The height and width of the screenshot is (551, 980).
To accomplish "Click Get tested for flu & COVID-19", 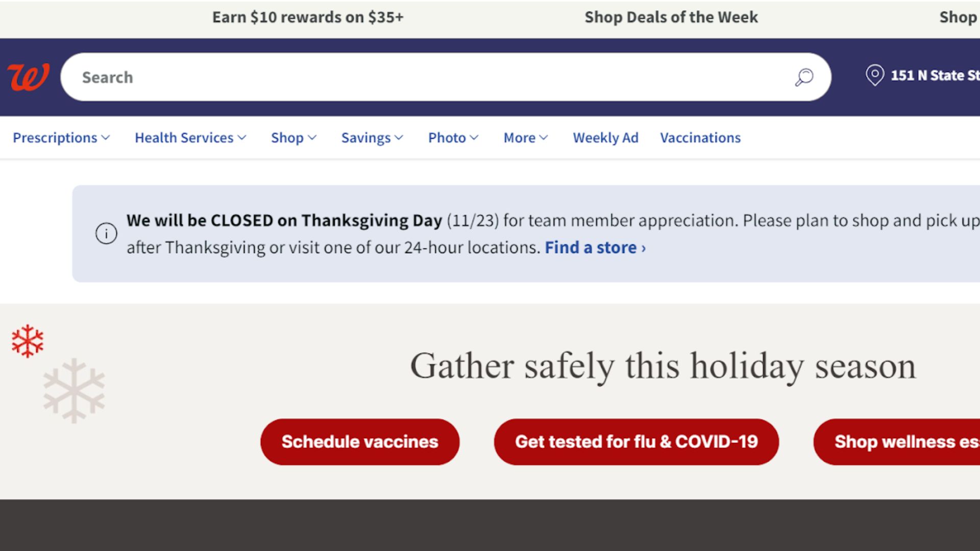I will pos(636,442).
